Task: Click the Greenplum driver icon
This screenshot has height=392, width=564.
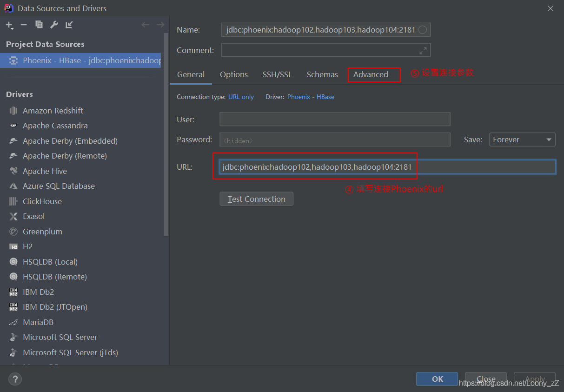Action: 13,232
